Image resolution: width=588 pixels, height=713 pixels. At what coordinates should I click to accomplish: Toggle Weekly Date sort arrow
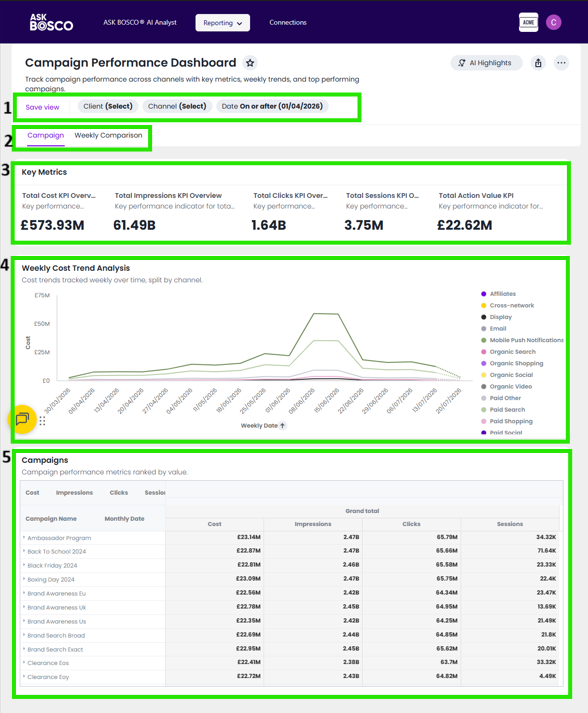tap(282, 426)
